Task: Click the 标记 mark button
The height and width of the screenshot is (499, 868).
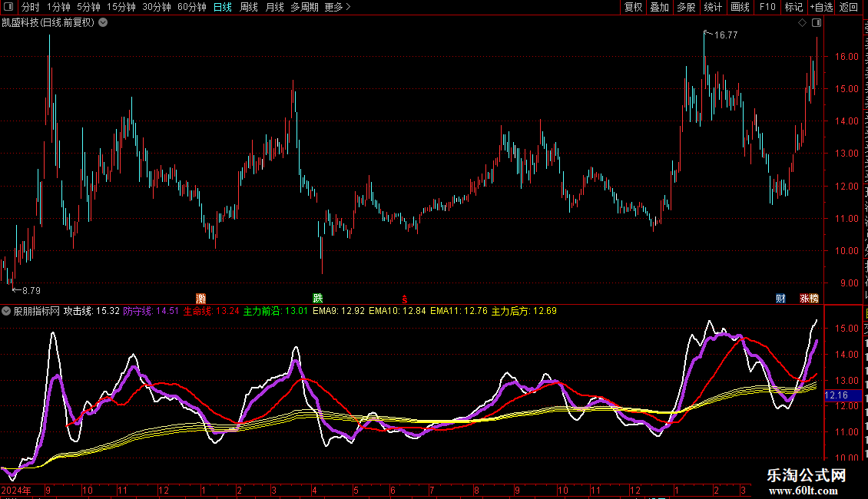Action: 793,7
